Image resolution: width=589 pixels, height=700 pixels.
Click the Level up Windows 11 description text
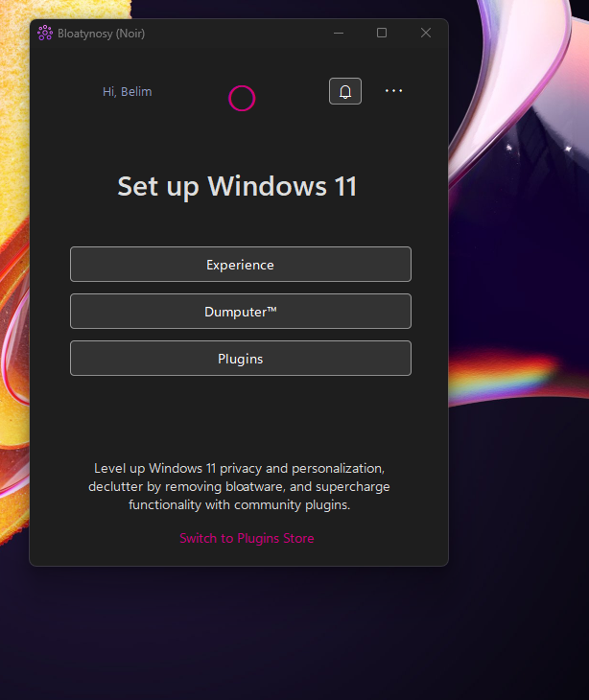click(240, 486)
